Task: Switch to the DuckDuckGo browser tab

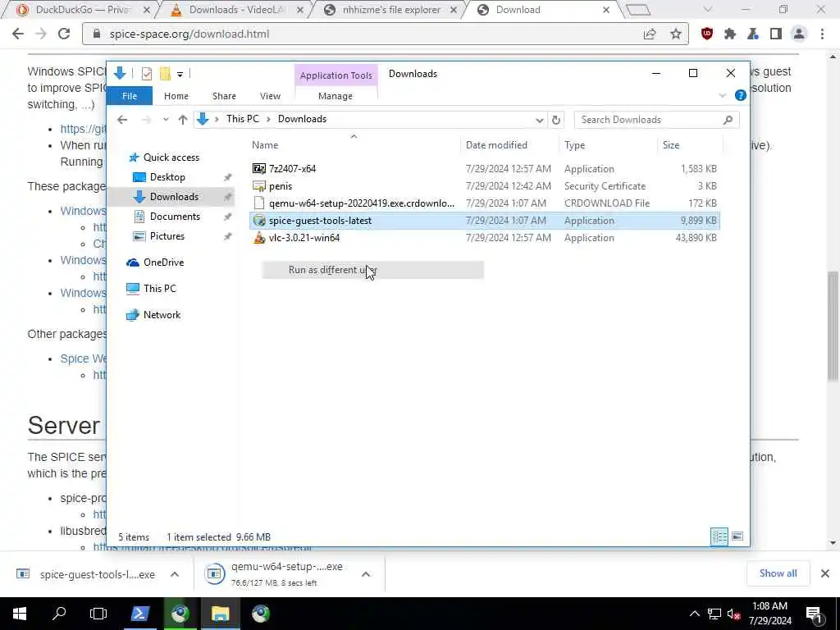Action: coord(82,10)
